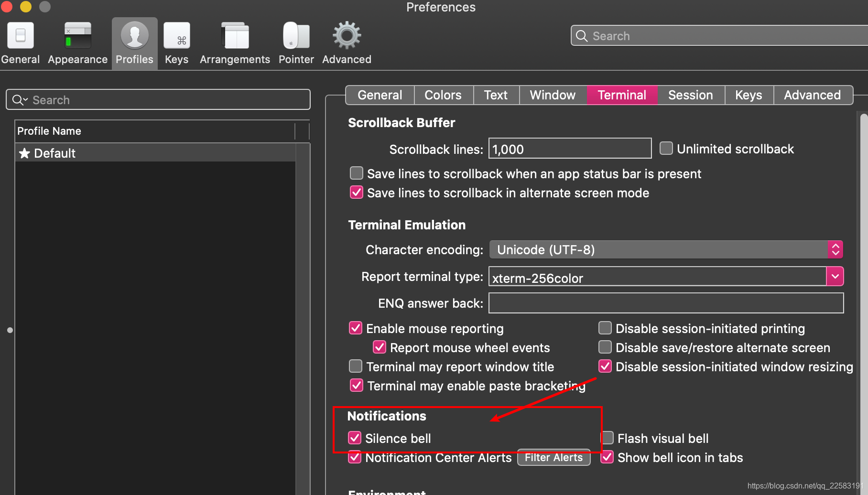Screen dimensions: 868x495
Task: Switch to the Colors tab
Action: (x=443, y=95)
